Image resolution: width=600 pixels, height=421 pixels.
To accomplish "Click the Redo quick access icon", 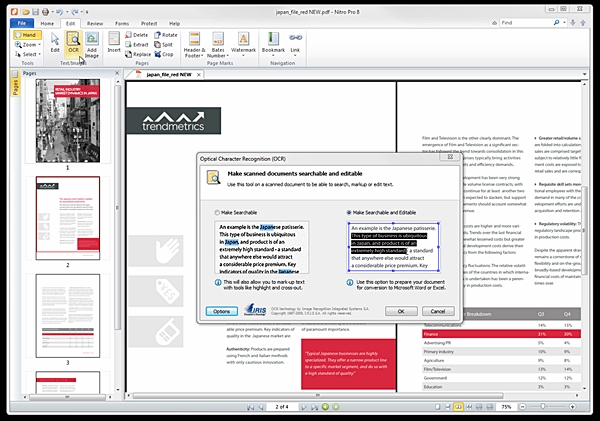I will [x=75, y=12].
